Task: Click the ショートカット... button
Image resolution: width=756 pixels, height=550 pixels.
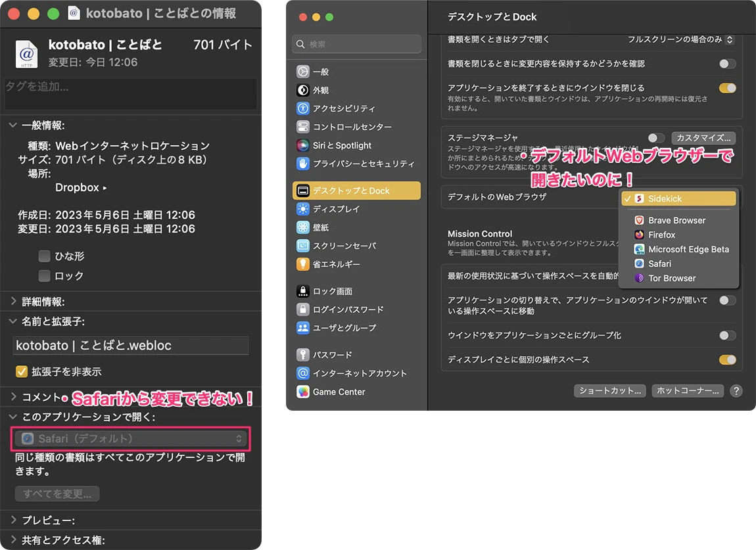Action: [x=609, y=391]
